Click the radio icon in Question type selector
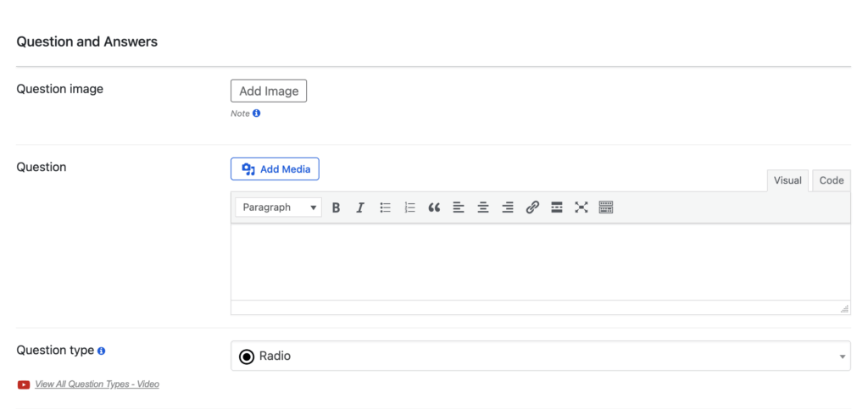The height and width of the screenshot is (409, 868). (x=247, y=356)
